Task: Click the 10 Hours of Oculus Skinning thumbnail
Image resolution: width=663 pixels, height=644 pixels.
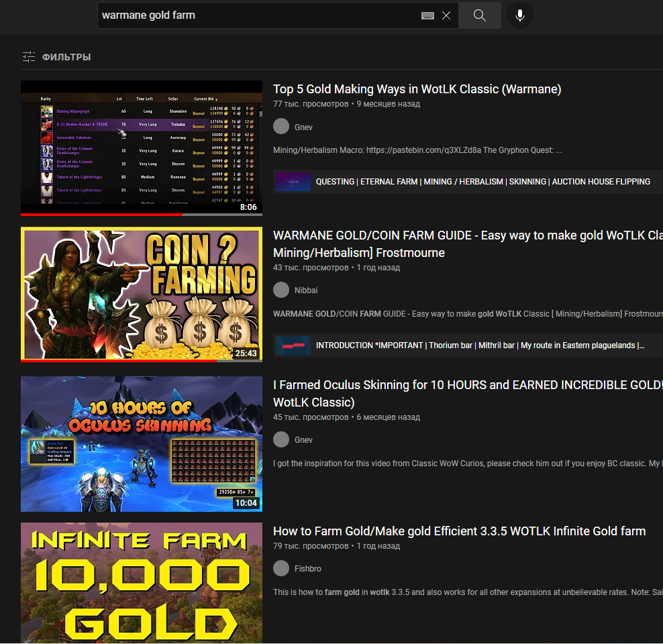Action: (x=142, y=443)
